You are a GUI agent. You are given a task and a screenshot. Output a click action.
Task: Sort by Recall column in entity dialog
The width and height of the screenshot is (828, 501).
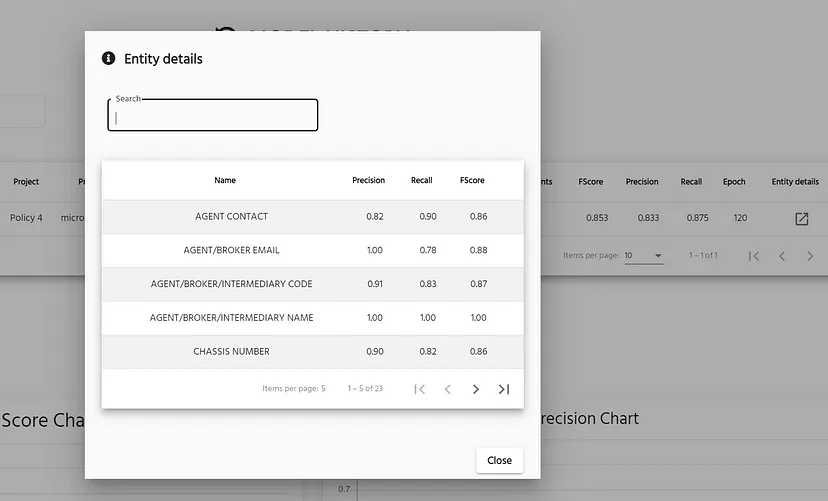(x=421, y=181)
